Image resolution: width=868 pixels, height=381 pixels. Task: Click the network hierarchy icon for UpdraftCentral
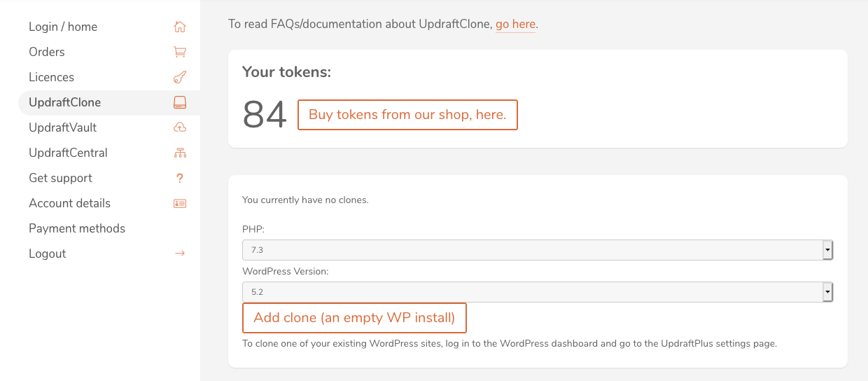(x=180, y=153)
